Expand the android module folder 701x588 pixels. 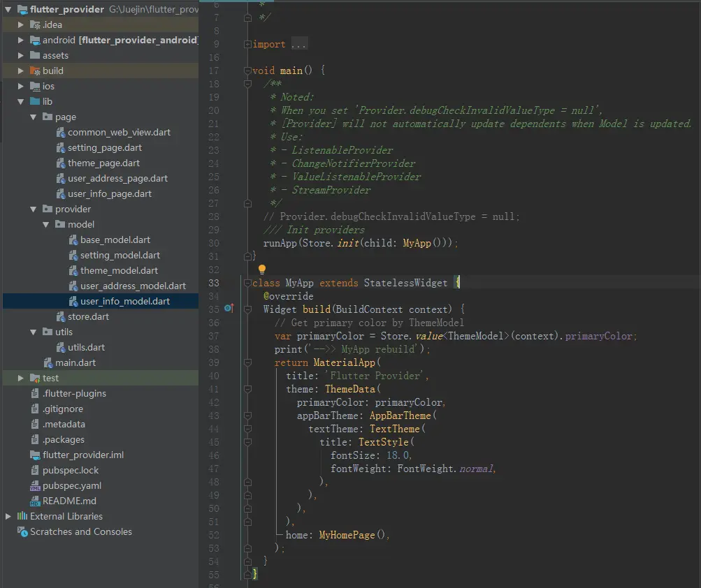click(x=20, y=40)
